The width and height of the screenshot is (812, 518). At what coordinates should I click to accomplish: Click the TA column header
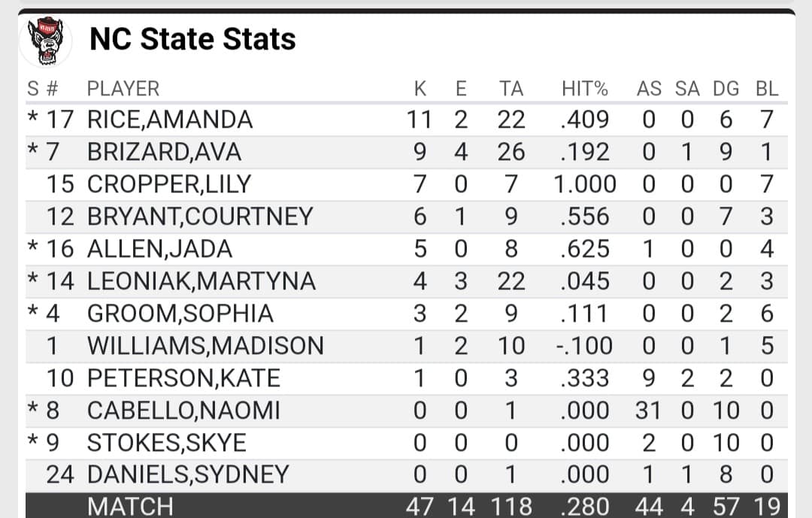click(x=511, y=89)
